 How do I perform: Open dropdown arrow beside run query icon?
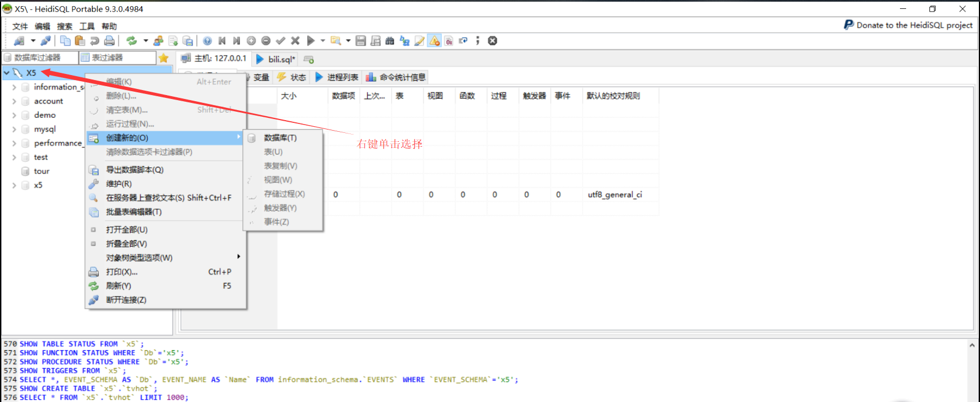323,41
